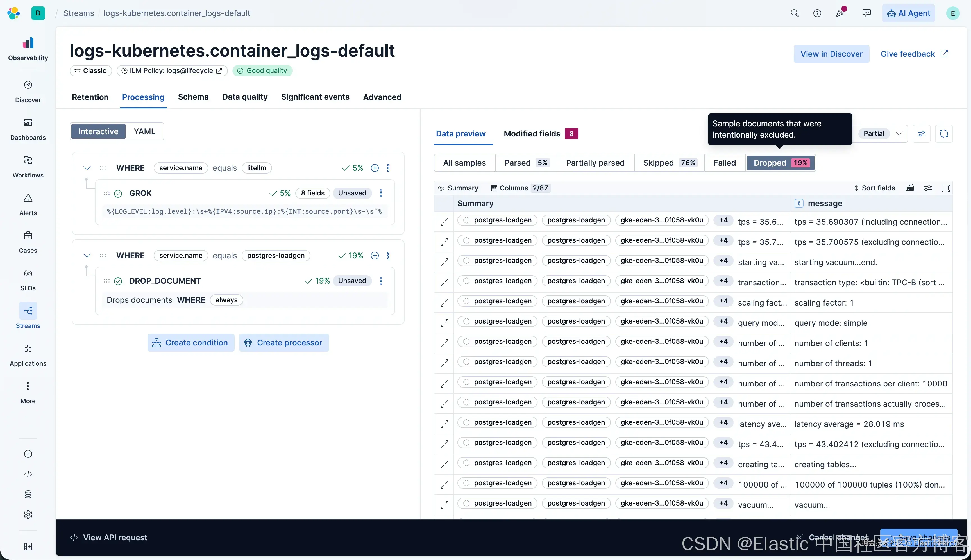Open the SLOs sidebar icon
This screenshot has height=560, width=971.
tap(28, 274)
